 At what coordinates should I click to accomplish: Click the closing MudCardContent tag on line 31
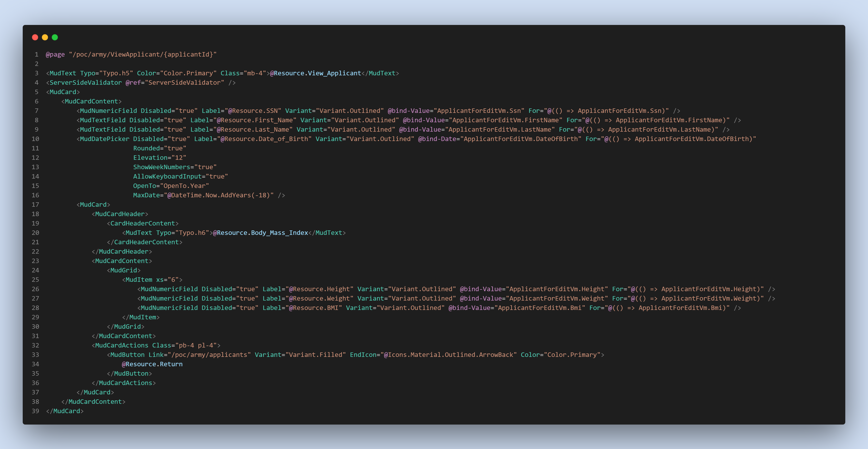124,336
